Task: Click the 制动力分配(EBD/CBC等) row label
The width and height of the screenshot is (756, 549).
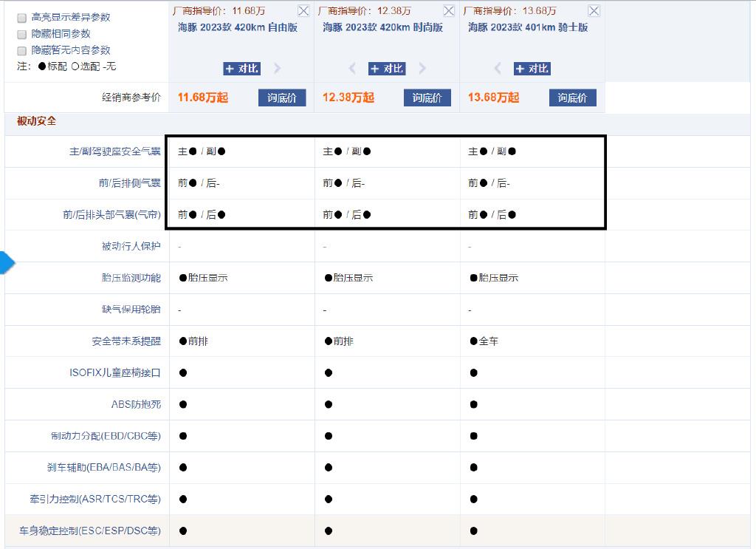Action: (106, 436)
